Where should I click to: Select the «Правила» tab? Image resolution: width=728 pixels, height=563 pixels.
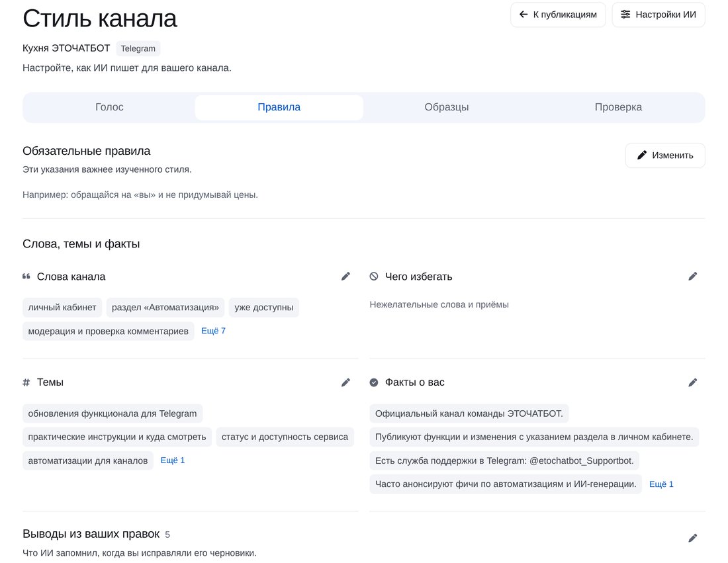point(279,107)
